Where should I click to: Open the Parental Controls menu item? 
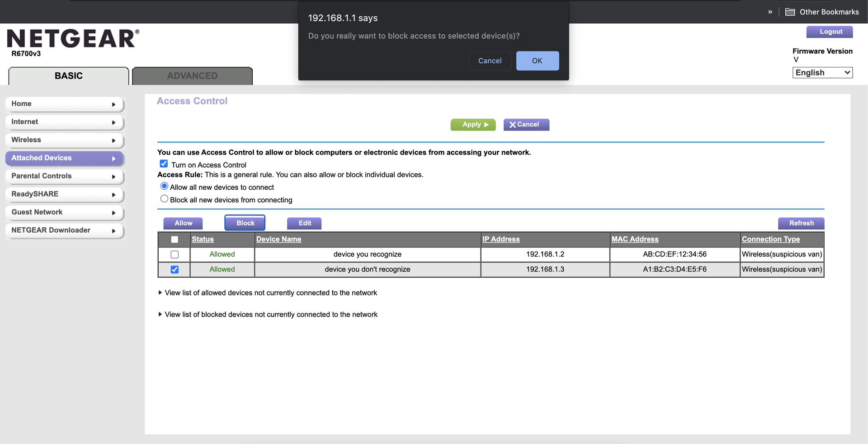[65, 176]
